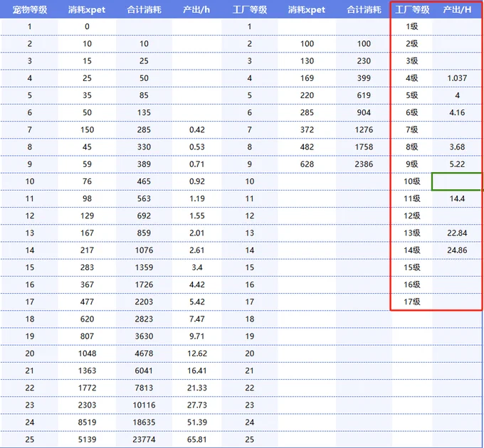
Task: Select the cost cell 1048
Action: pos(87,353)
